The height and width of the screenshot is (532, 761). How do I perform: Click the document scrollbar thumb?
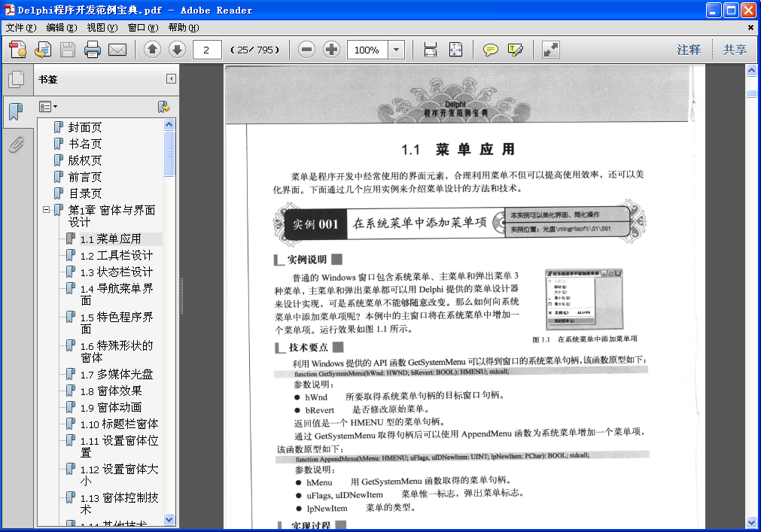point(751,93)
